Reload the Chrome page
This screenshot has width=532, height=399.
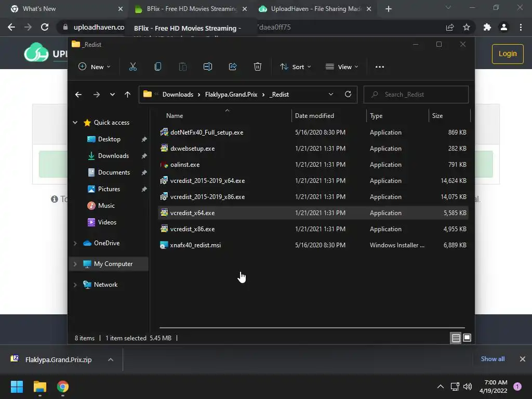click(45, 27)
